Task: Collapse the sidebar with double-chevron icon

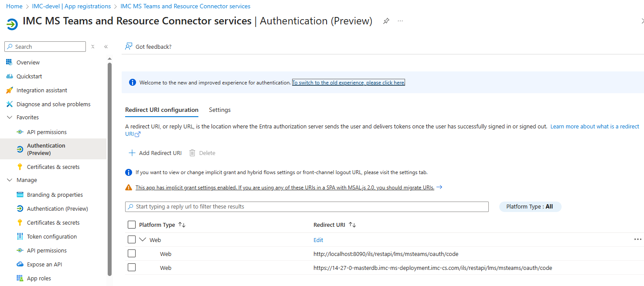Action: pyautogui.click(x=106, y=47)
